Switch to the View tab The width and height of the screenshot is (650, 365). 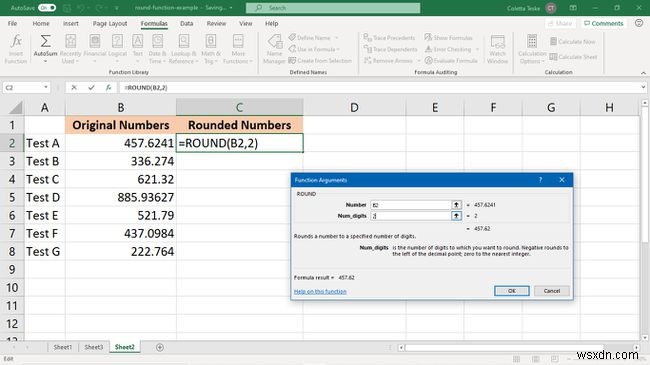[x=246, y=24]
